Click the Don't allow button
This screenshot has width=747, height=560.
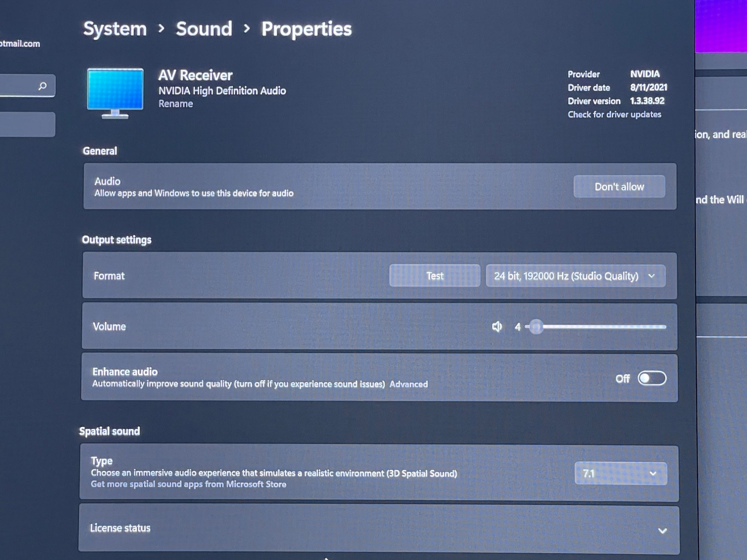click(x=619, y=187)
